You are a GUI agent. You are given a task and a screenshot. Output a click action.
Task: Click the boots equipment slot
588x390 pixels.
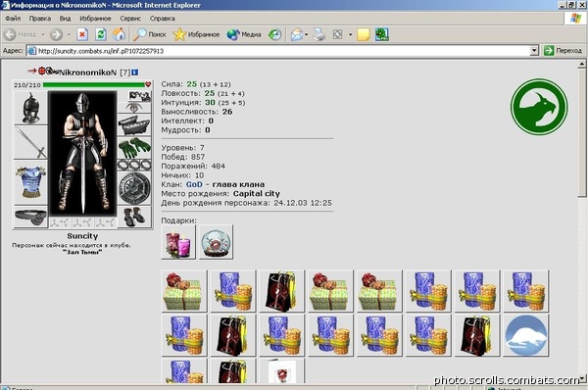pos(134,217)
